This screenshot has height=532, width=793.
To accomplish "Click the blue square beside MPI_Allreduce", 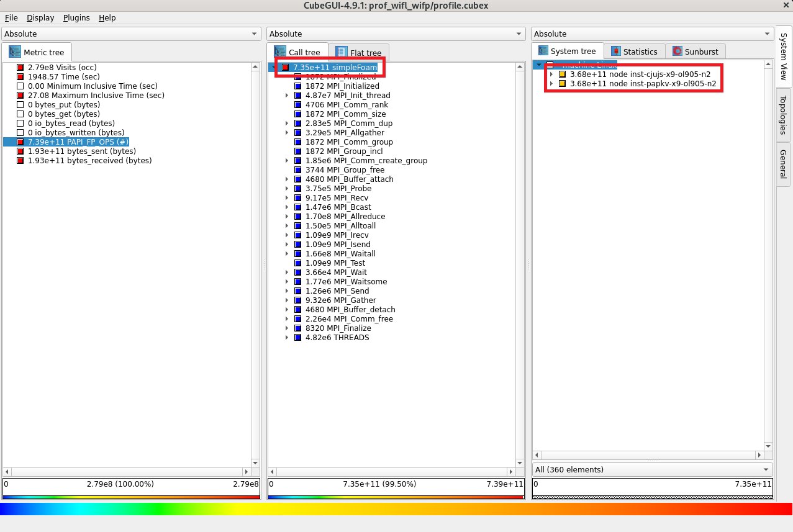I will (x=298, y=217).
